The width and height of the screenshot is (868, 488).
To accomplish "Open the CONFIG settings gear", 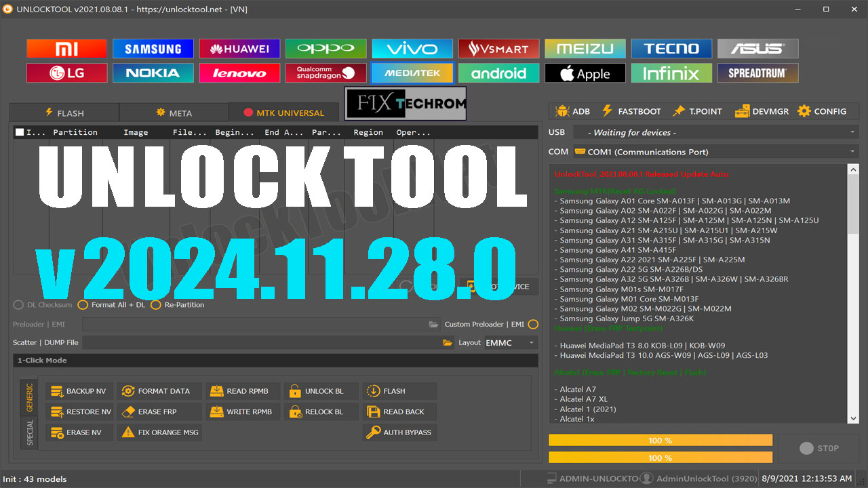I will [x=822, y=111].
